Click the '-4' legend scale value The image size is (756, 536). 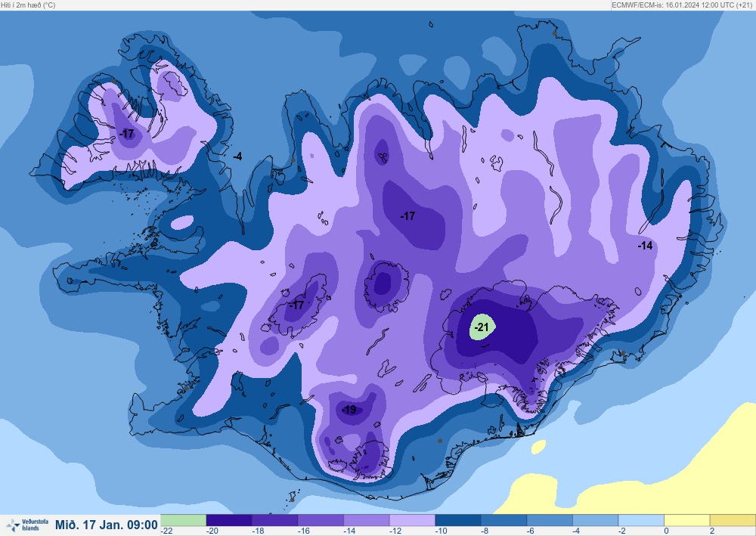pos(577,531)
